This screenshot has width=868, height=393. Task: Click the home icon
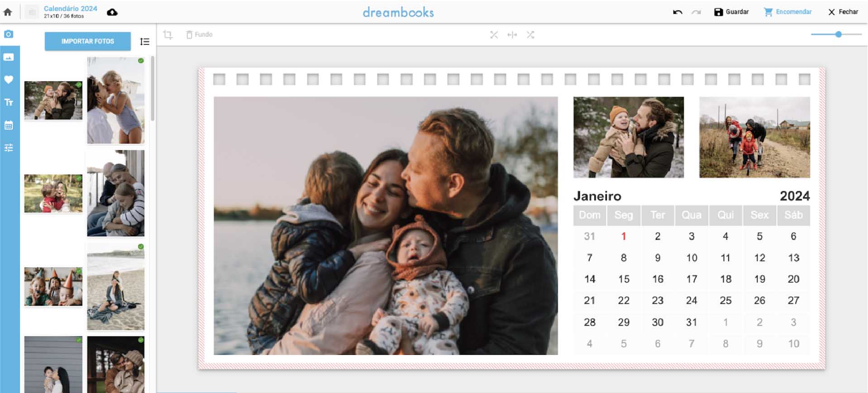point(8,12)
